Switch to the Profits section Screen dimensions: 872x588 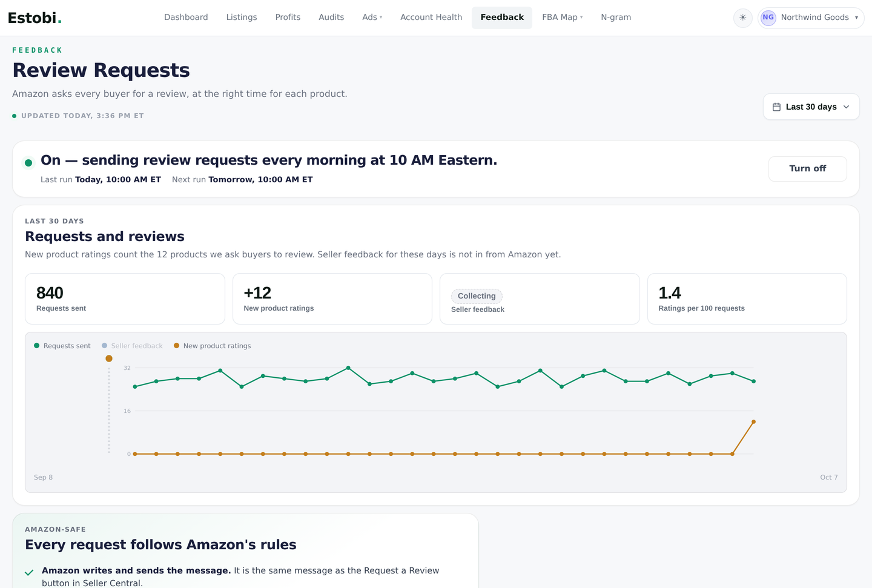[x=288, y=18]
